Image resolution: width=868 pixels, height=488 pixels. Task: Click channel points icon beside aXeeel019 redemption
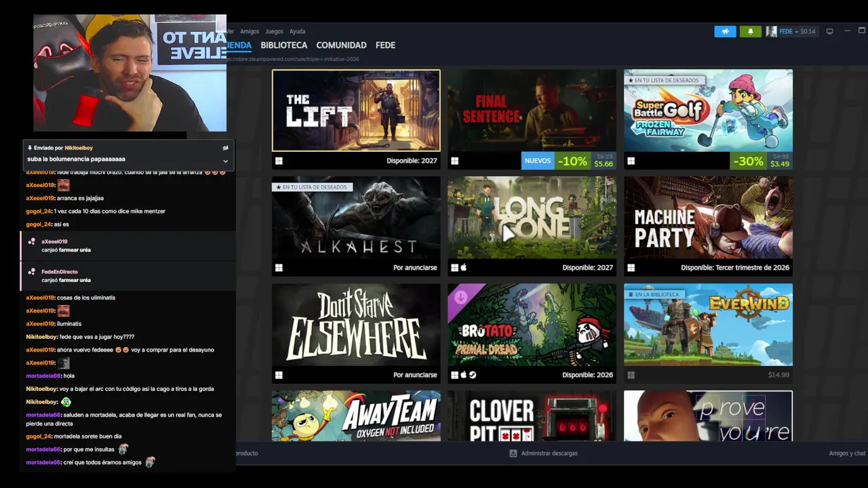31,241
